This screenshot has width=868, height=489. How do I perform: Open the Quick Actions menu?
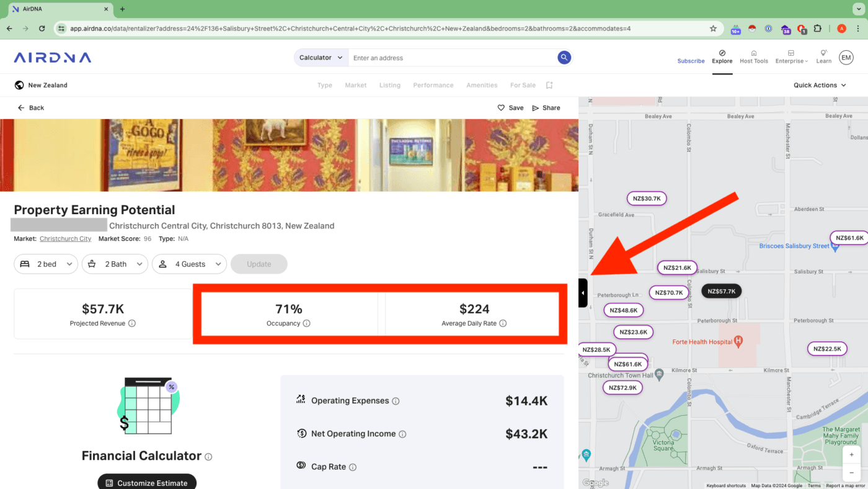coord(819,85)
